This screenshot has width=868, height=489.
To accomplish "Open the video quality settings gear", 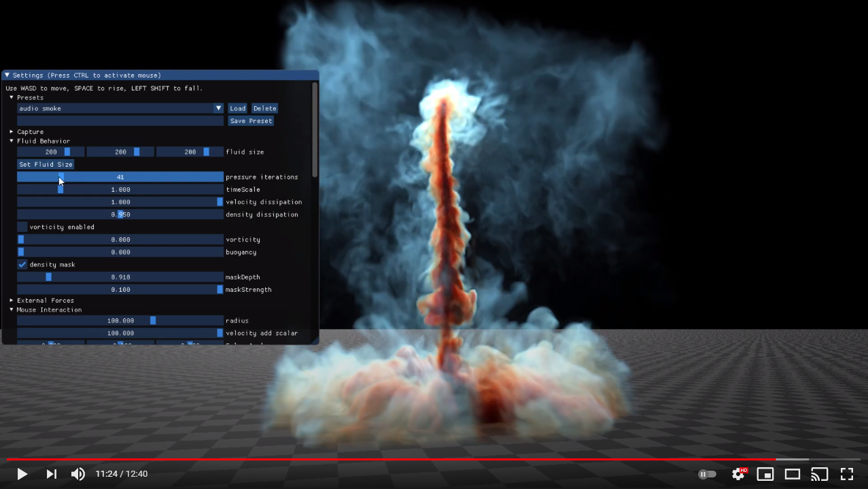I will 738,474.
